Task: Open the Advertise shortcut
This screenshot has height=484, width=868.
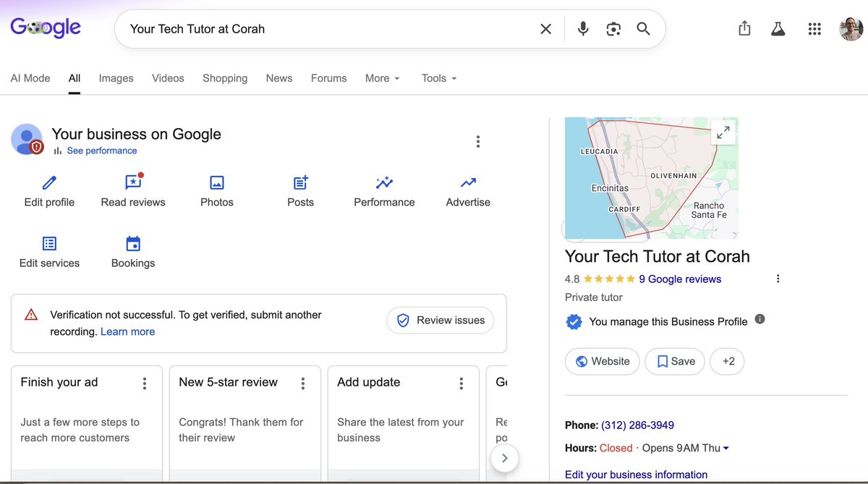Action: pos(468,192)
